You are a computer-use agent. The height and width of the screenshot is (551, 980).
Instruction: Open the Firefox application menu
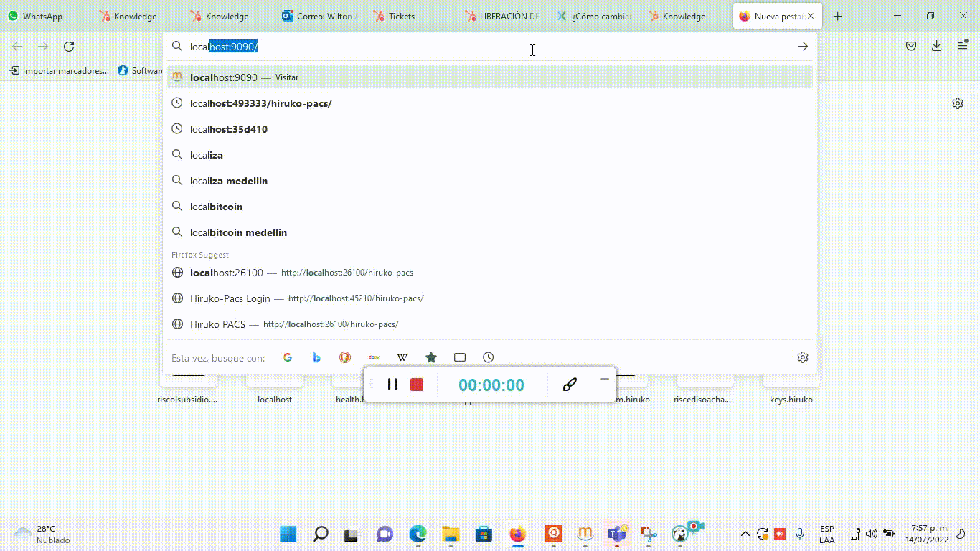click(x=963, y=46)
